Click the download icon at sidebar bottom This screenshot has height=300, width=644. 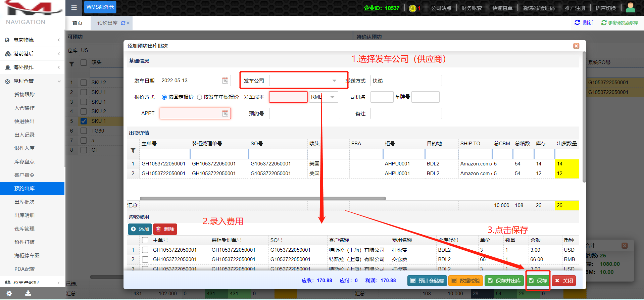[x=28, y=293]
